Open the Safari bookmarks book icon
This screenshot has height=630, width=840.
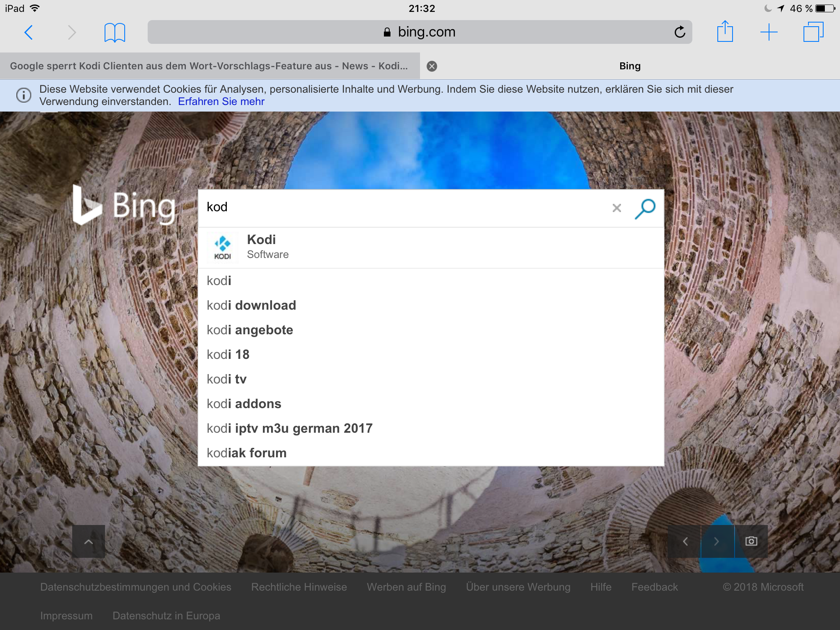click(x=114, y=32)
